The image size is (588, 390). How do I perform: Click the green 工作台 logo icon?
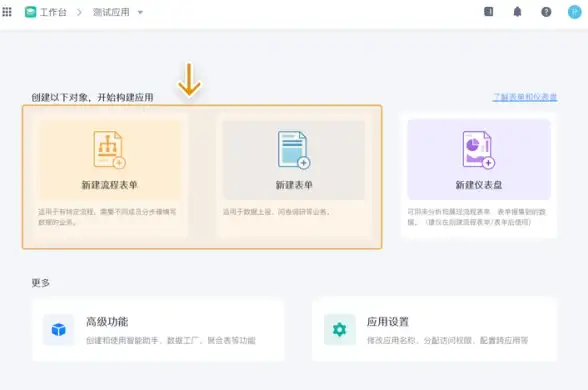tap(30, 12)
